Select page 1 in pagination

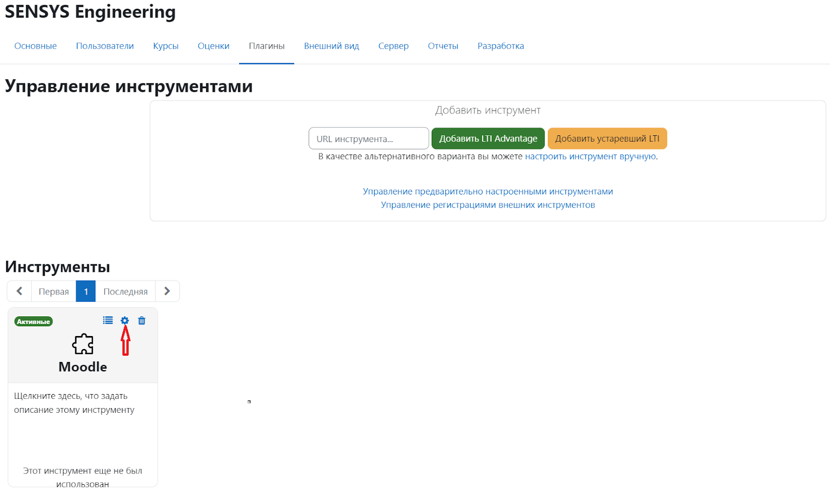86,291
